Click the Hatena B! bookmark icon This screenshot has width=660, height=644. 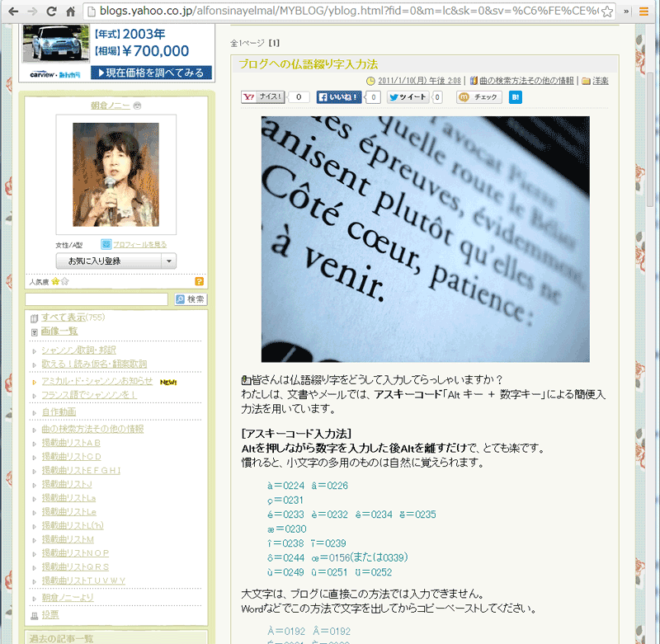pos(516,97)
